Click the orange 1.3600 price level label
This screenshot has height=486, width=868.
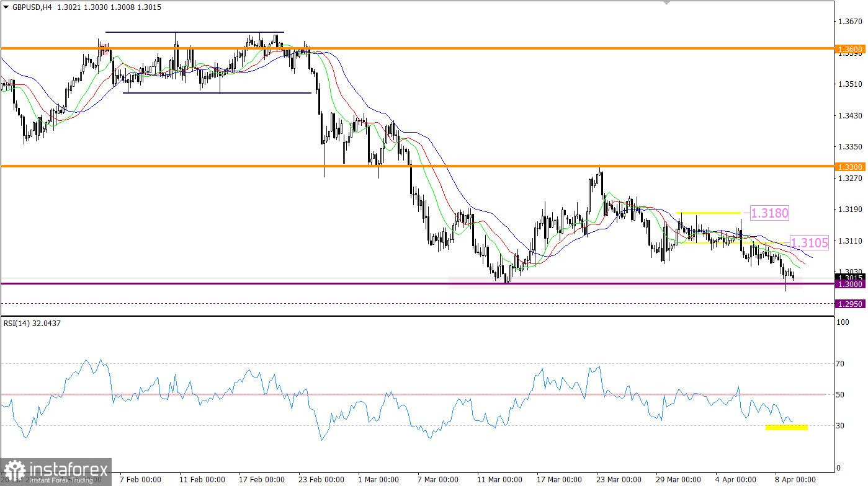849,49
